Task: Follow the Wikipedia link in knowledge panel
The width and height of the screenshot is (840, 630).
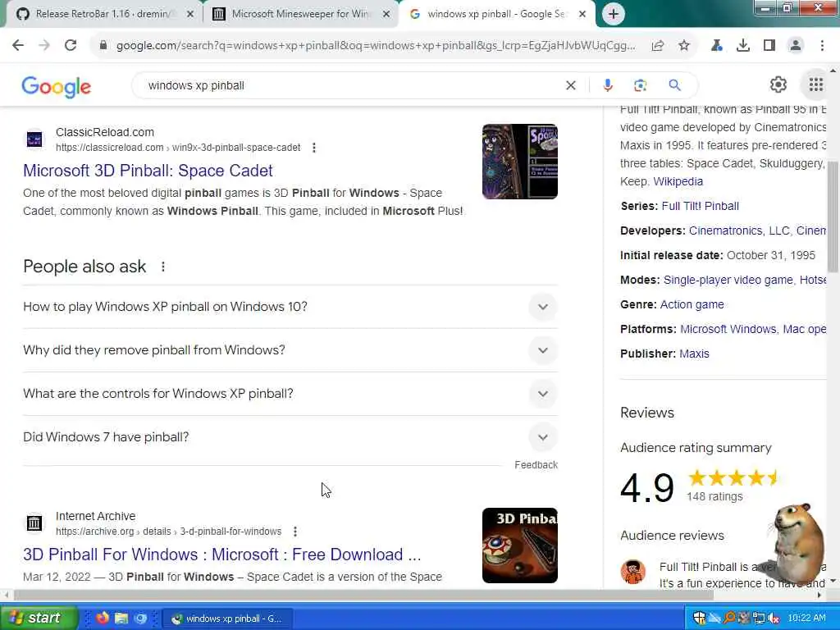Action: pyautogui.click(x=678, y=181)
